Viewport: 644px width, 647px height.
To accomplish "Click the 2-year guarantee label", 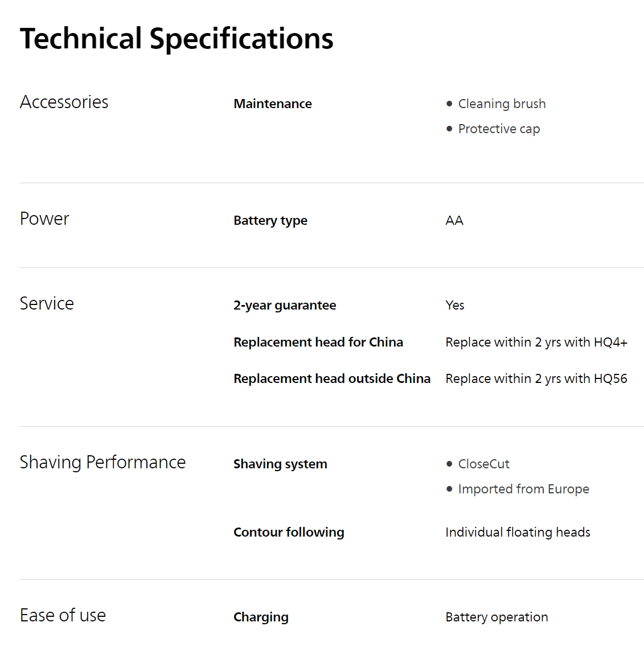I will pyautogui.click(x=285, y=305).
